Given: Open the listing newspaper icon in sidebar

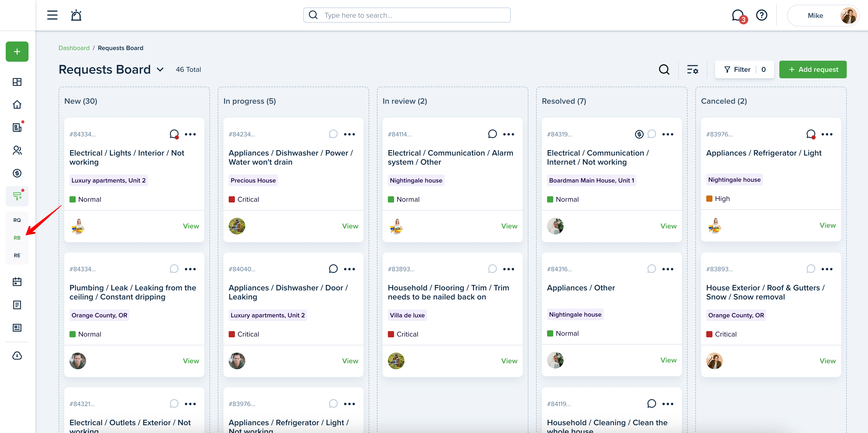Looking at the screenshot, I should point(17,327).
